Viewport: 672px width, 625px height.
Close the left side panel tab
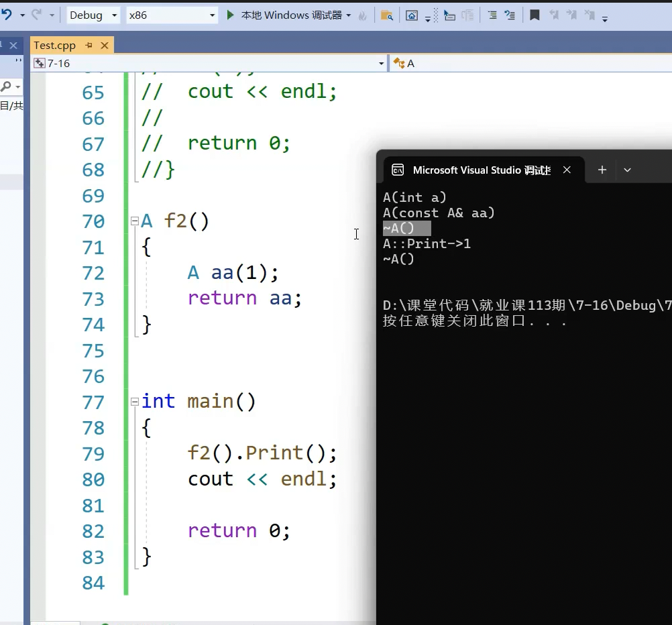click(13, 46)
